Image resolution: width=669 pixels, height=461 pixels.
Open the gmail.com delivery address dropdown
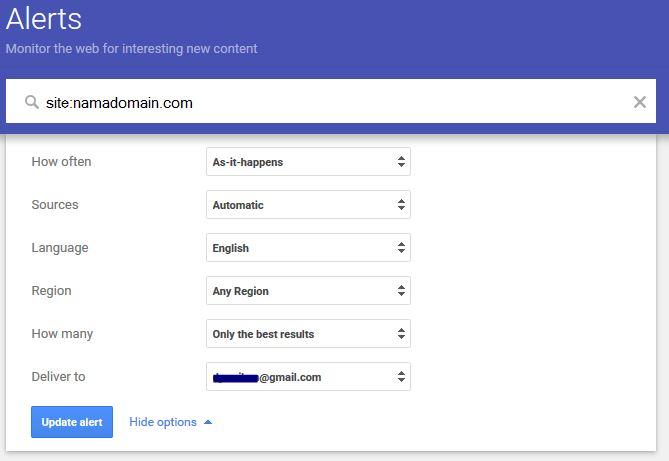[x=308, y=377]
